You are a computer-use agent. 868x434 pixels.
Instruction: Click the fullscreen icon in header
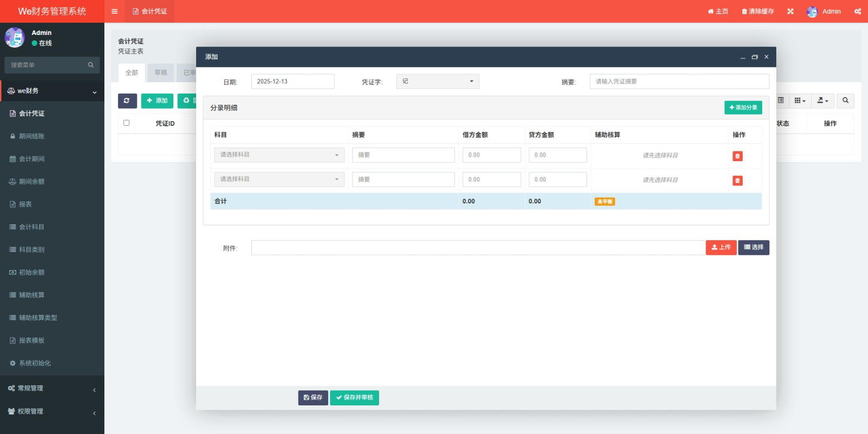(x=790, y=11)
